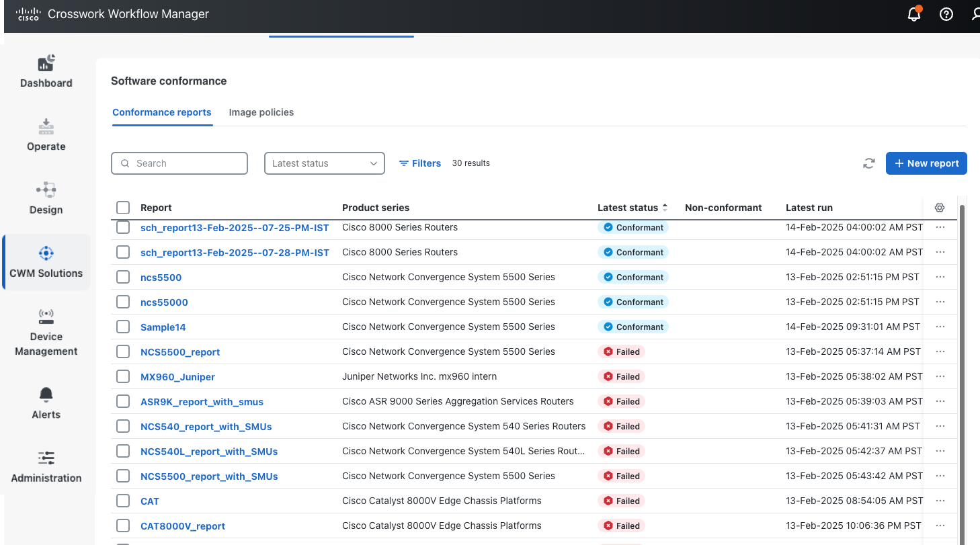This screenshot has height=545, width=980.
Task: Open the more-actions menu for NCS540_report_with_SMUs row
Action: (940, 426)
